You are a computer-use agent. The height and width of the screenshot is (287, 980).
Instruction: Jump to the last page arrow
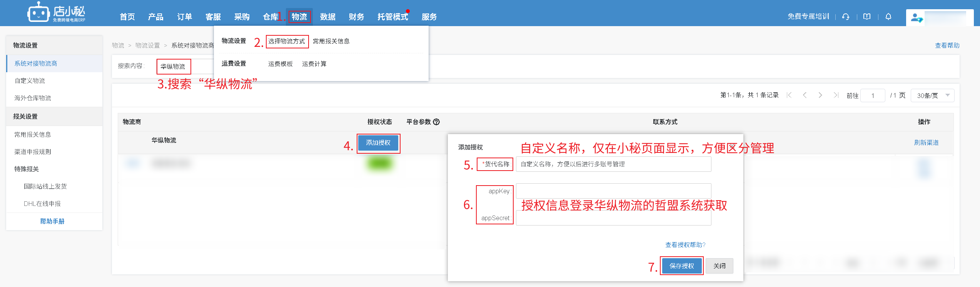(x=835, y=95)
